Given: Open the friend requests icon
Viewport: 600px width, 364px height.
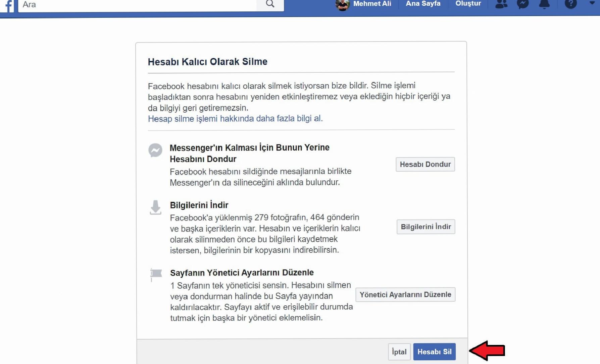Looking at the screenshot, I should click(x=501, y=4).
